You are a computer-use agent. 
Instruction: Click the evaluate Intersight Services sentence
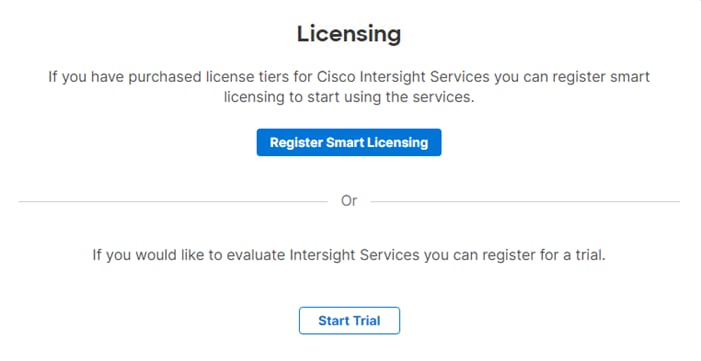coord(349,255)
